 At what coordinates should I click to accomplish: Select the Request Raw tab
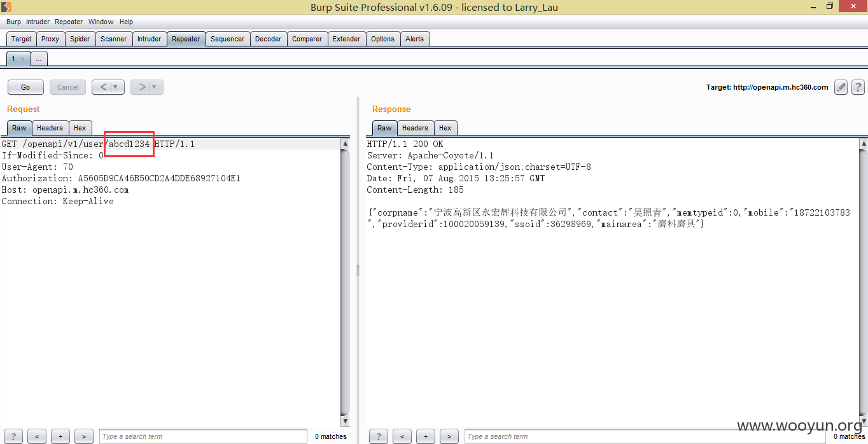19,128
